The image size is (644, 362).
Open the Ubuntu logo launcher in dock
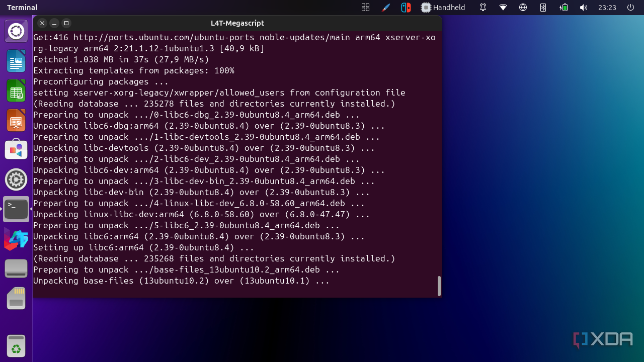16,31
